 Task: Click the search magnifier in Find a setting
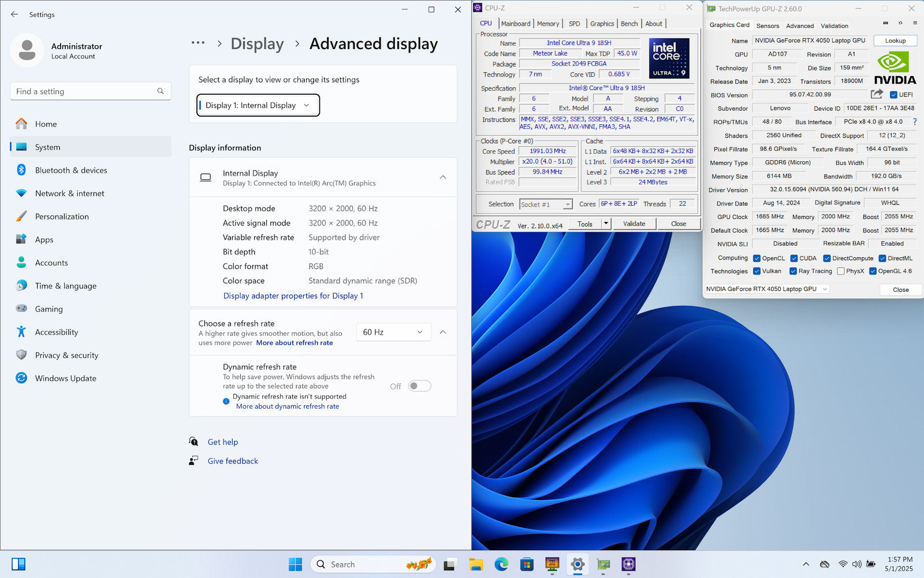pos(161,91)
